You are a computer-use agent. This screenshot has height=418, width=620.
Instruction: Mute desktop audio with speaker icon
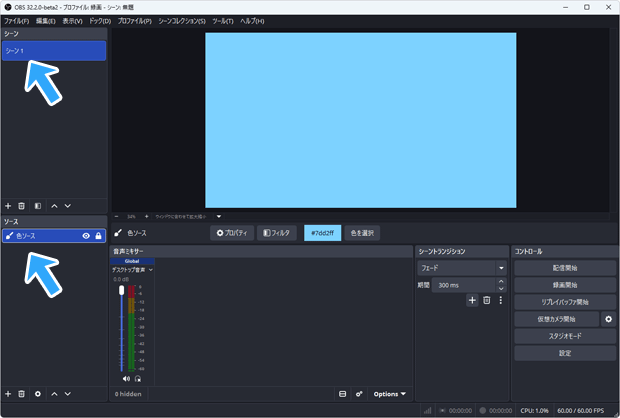click(x=126, y=379)
